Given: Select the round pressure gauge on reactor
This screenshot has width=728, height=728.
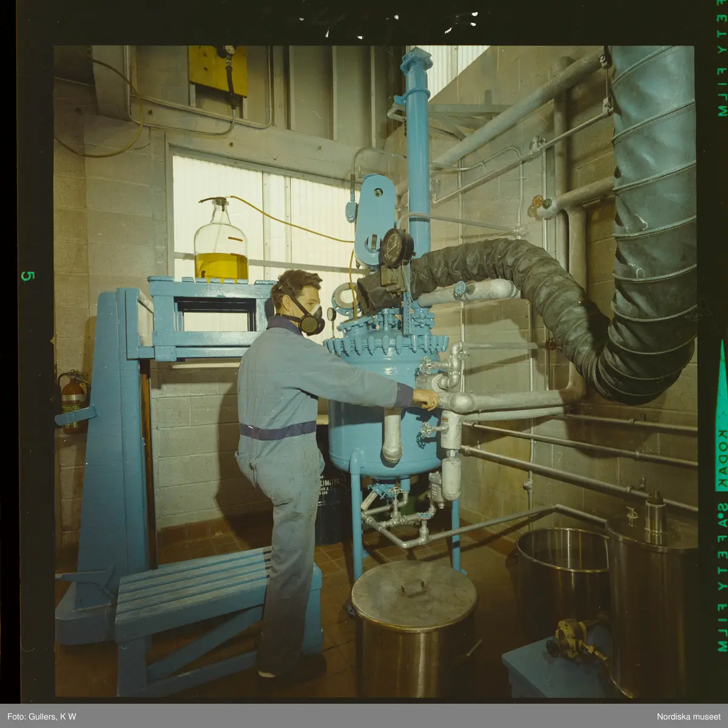Looking at the screenshot, I should click(x=396, y=248).
